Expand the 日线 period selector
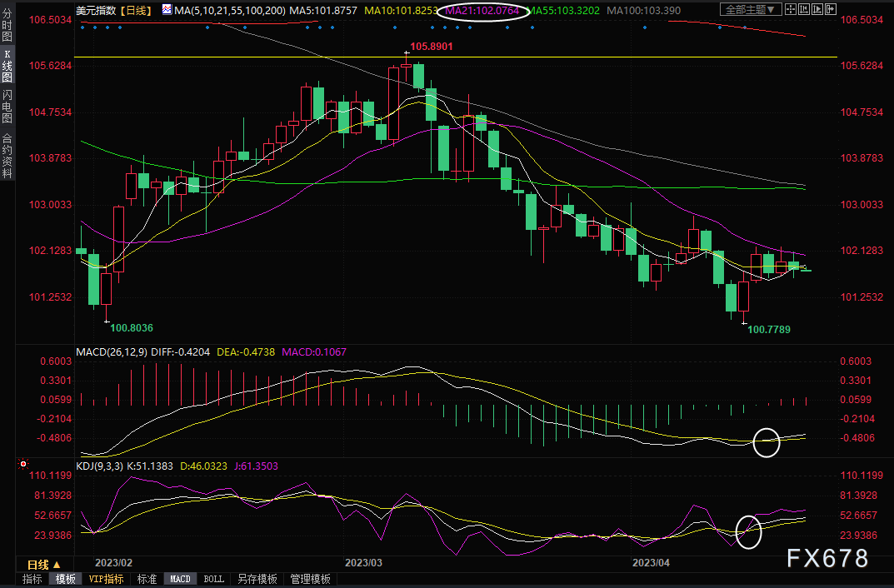Viewport: 894px width, 588px height. pyautogui.click(x=44, y=564)
